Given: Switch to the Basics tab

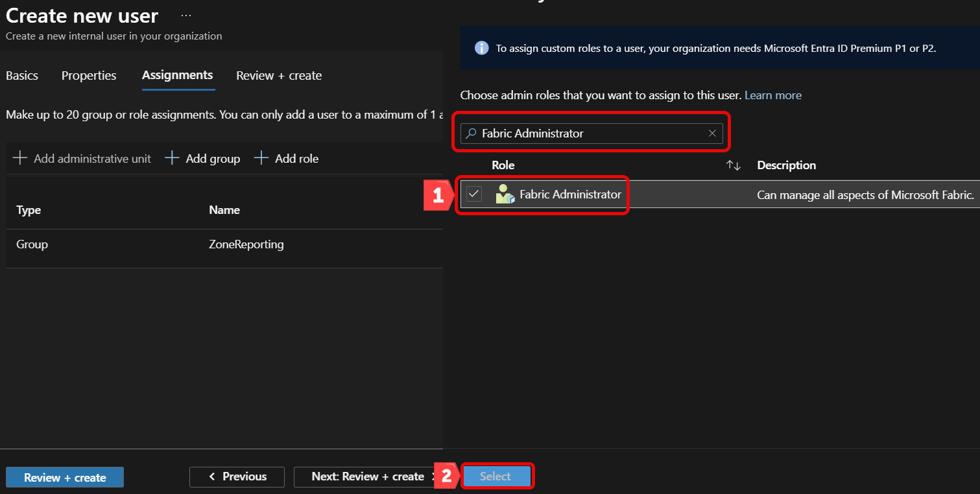Looking at the screenshot, I should tap(22, 76).
